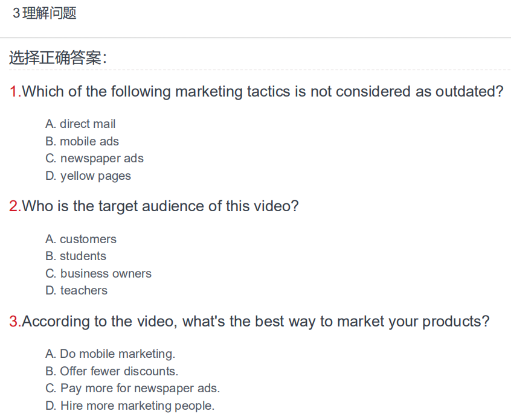Select D. teachers answer

tap(76, 290)
